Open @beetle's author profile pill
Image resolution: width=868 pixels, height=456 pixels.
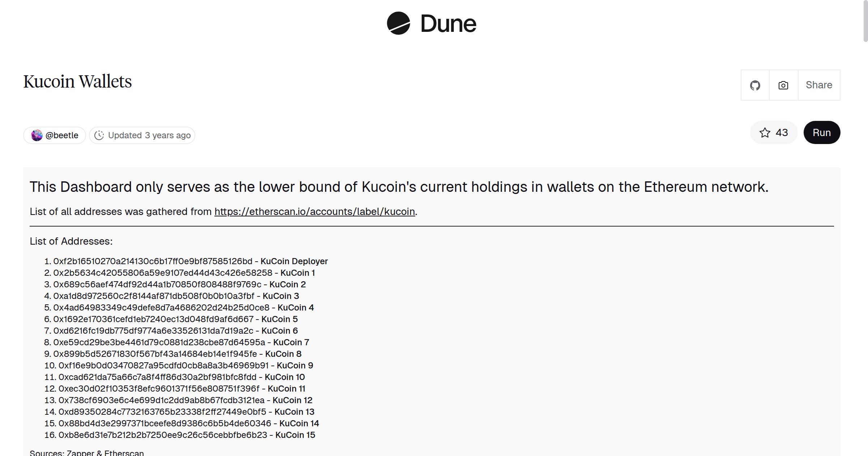tap(54, 135)
